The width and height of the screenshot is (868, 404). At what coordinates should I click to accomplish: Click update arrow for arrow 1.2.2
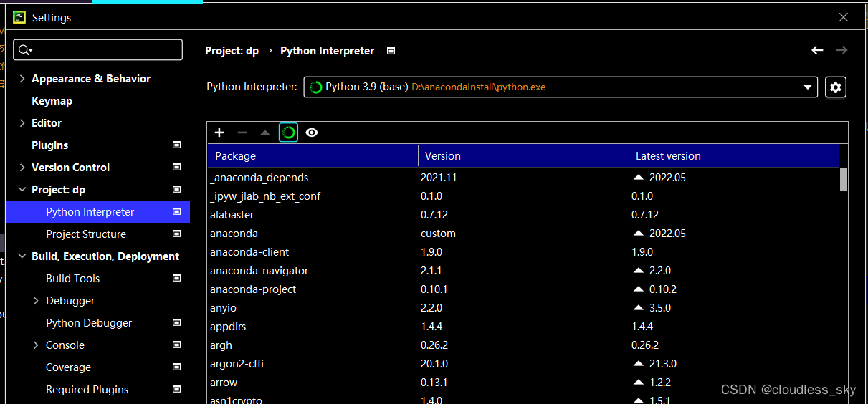[639, 383]
